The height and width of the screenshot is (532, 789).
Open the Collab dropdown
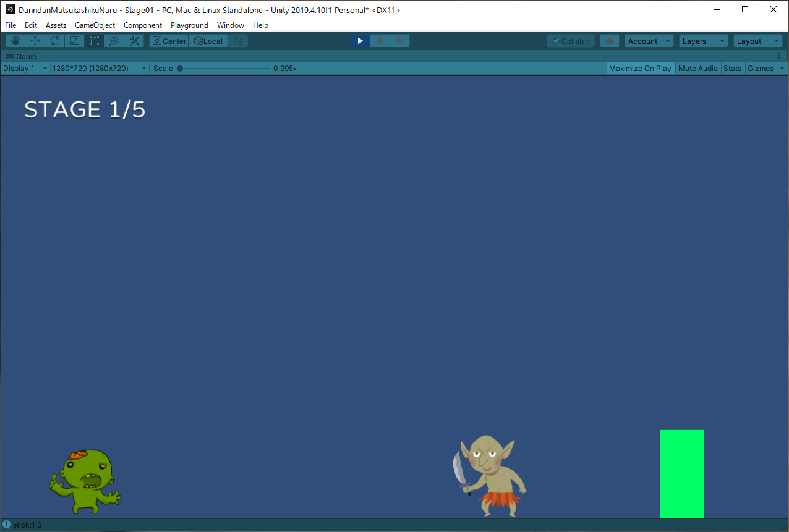coord(571,41)
